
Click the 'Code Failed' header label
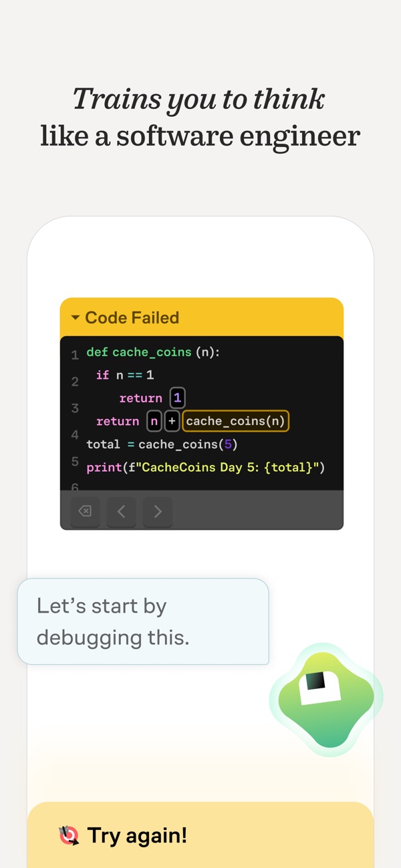click(x=132, y=318)
